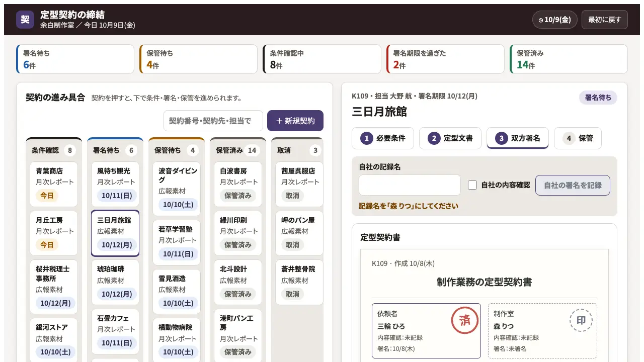The height and width of the screenshot is (362, 644).
Task: Click the dashed 印 stamp of 制作室
Action: pyautogui.click(x=581, y=320)
